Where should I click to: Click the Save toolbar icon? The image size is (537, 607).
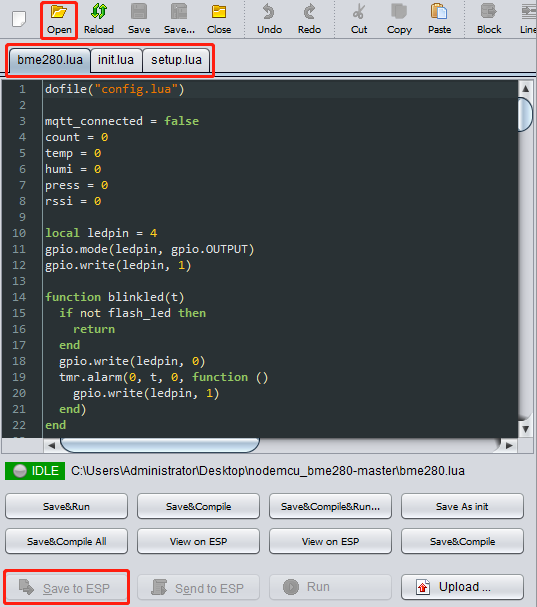139,12
